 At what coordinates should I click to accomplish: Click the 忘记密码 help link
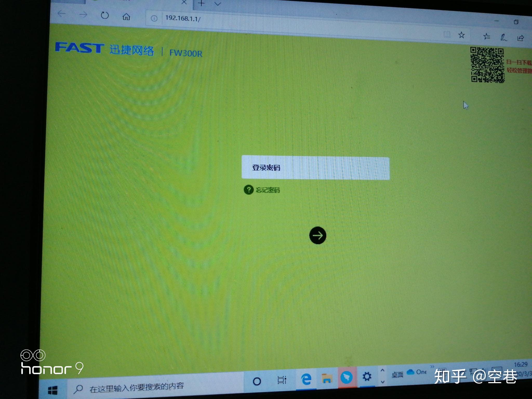[267, 190]
